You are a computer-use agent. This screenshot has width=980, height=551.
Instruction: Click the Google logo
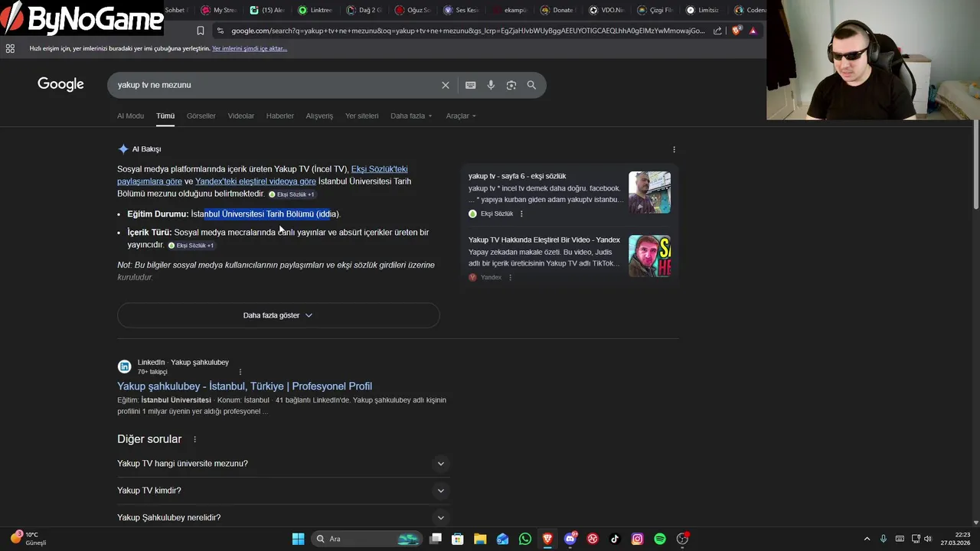pyautogui.click(x=60, y=84)
